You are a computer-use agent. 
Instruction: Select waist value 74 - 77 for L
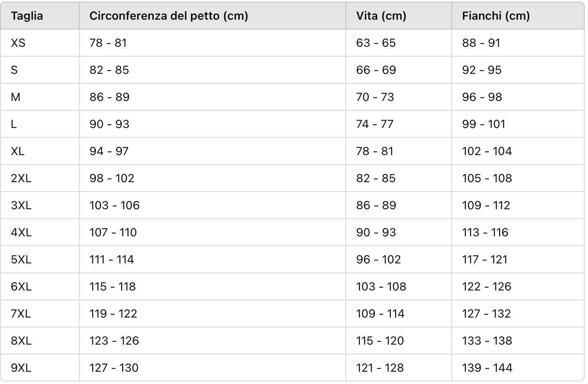[x=374, y=124]
